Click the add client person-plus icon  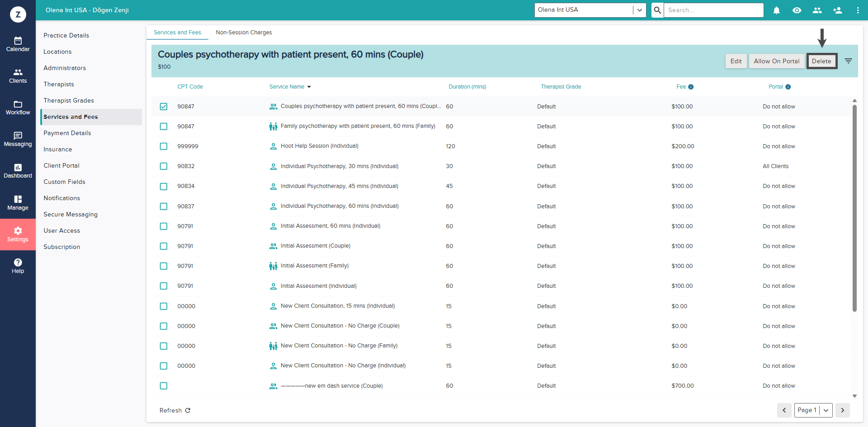(837, 10)
